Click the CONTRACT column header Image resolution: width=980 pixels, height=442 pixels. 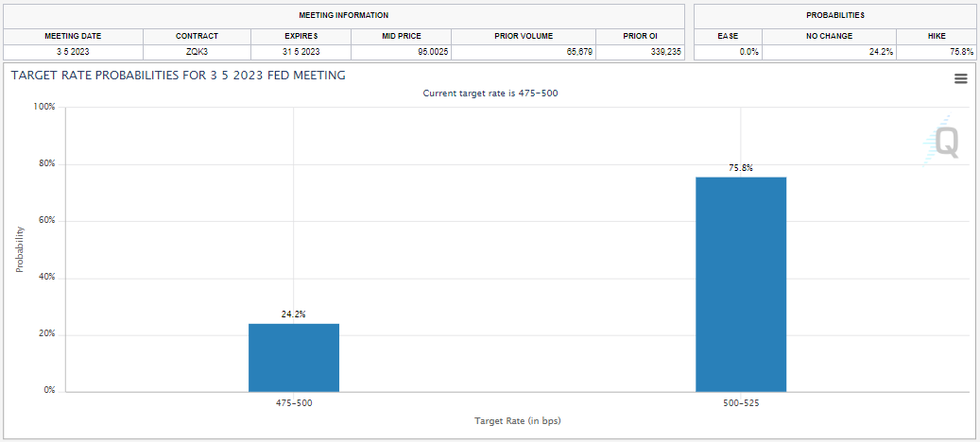point(198,36)
